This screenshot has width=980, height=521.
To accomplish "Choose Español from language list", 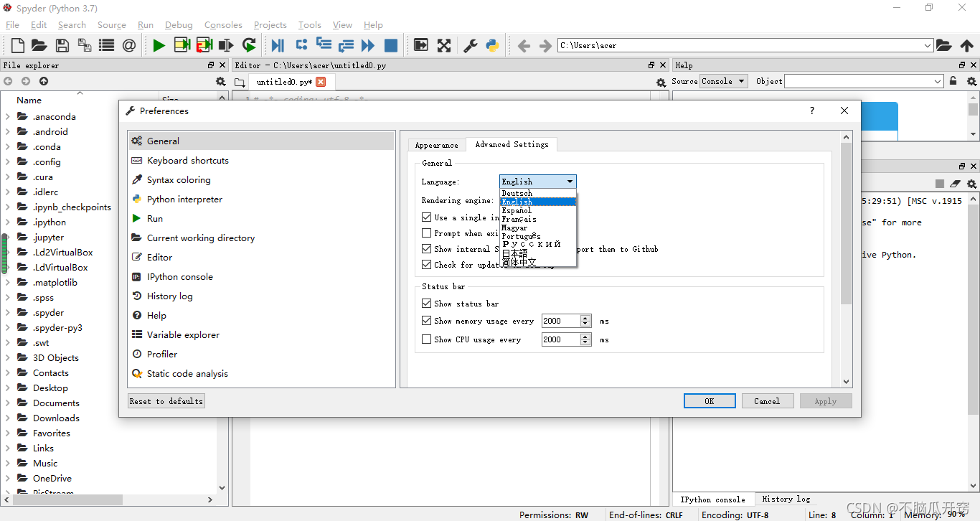I will click(537, 210).
